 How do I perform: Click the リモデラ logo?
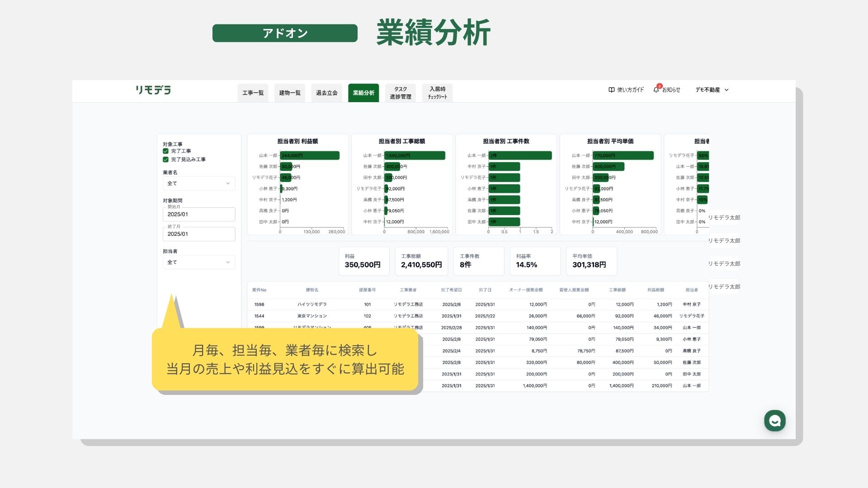[153, 90]
